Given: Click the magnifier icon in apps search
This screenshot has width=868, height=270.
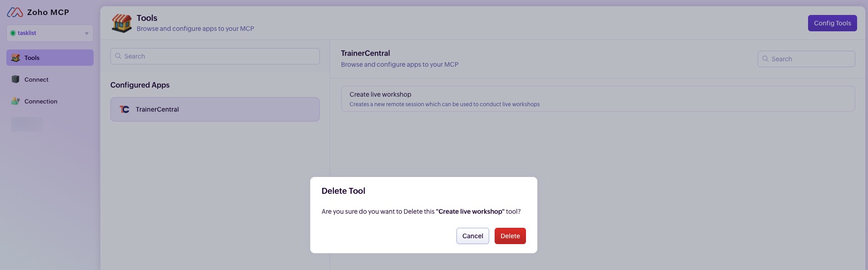Looking at the screenshot, I should click(118, 56).
